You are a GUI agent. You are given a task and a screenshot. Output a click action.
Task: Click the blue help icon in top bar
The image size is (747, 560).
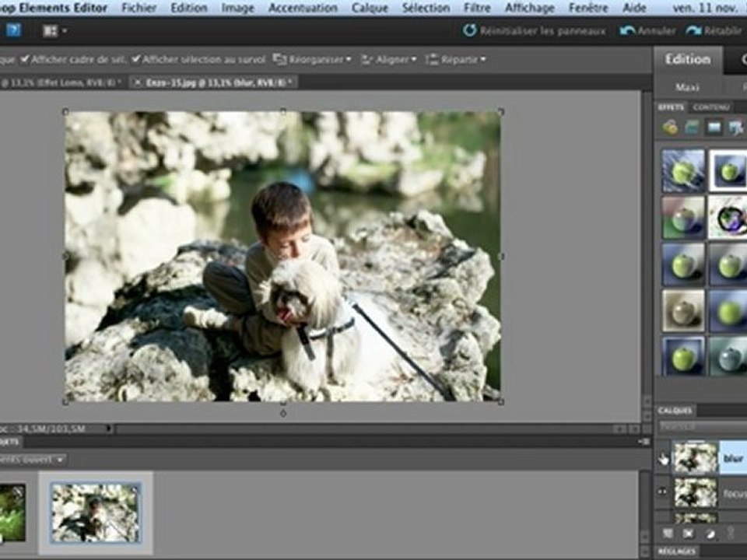(x=13, y=30)
